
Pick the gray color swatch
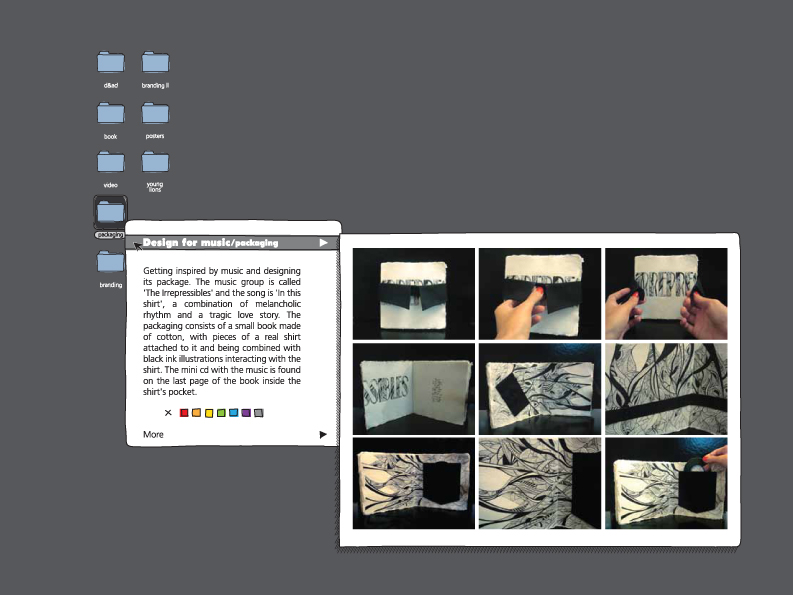click(259, 413)
